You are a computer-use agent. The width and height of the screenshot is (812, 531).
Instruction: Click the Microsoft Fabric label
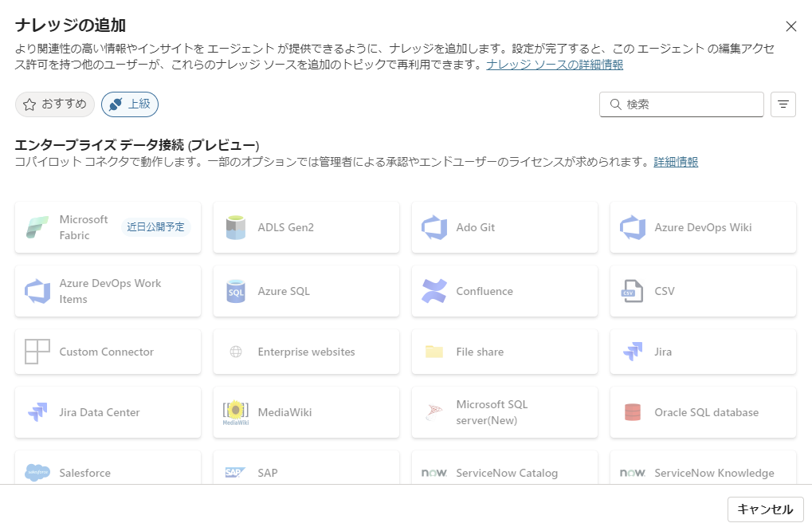[x=84, y=227]
